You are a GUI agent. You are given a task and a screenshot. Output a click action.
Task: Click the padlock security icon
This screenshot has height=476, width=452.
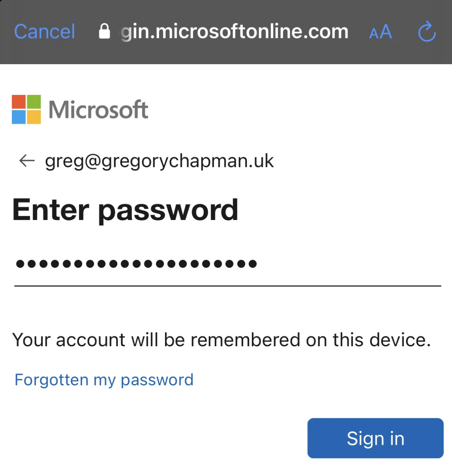(x=104, y=31)
